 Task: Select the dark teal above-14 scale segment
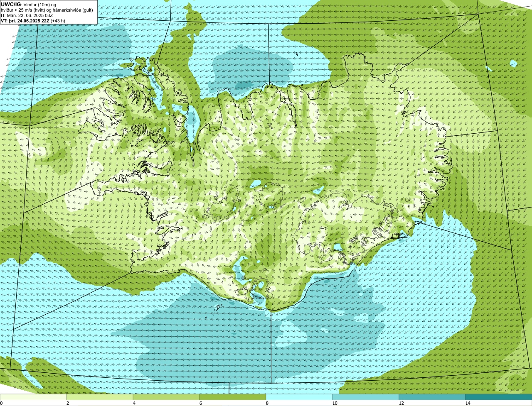point(499,397)
